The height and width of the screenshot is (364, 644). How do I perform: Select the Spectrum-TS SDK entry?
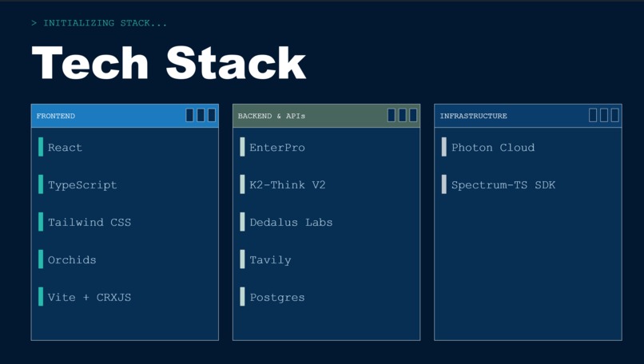coord(503,185)
